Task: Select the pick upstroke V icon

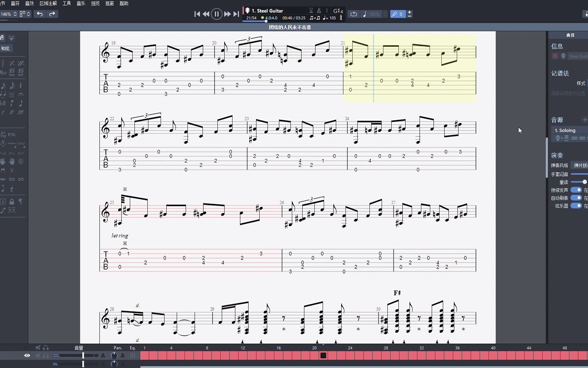Action: coord(12,170)
